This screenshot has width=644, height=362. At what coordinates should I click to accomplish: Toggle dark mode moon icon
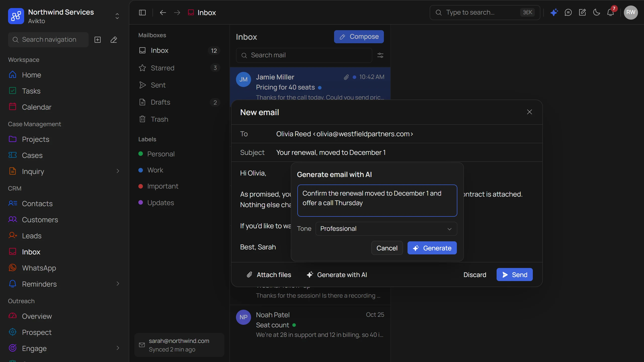coord(596,12)
